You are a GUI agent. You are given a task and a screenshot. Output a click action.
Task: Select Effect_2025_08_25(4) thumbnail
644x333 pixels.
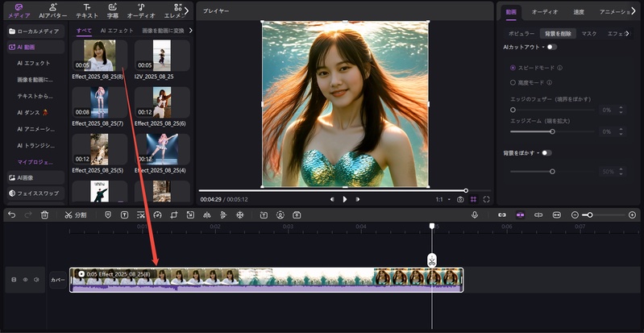[x=162, y=149]
